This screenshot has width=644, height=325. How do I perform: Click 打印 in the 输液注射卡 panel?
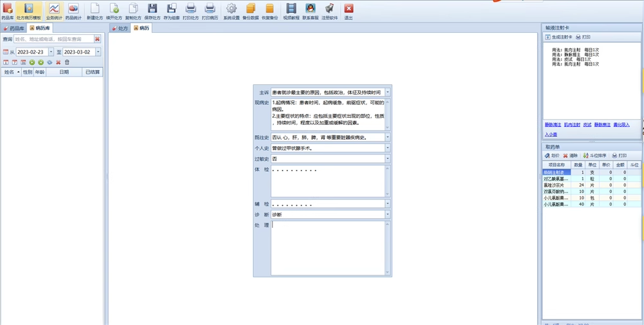pyautogui.click(x=583, y=37)
